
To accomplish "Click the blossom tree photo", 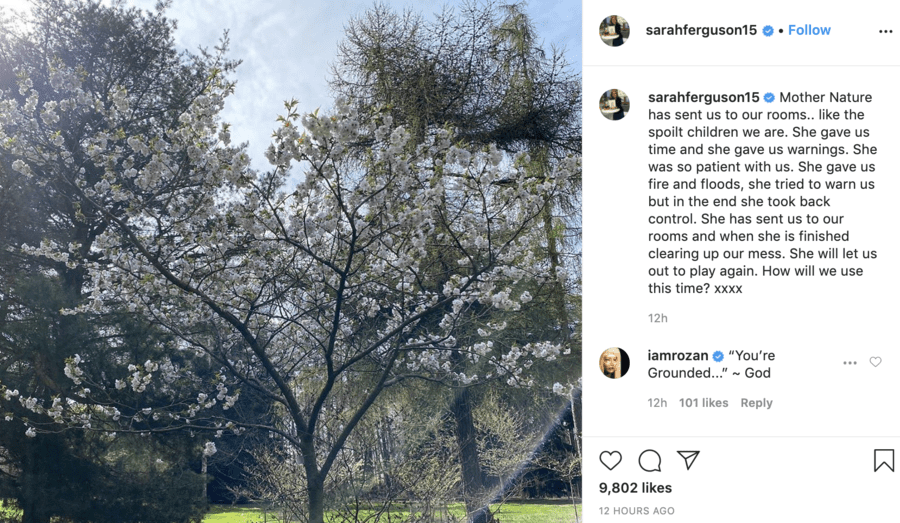I will point(290,261).
